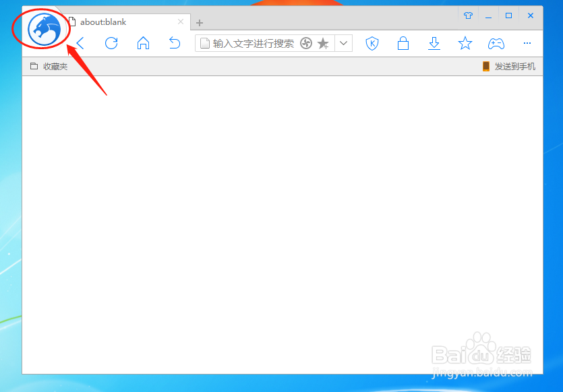Viewport: 563px width, 392px height.
Task: Open the K shield security icon
Action: coord(372,43)
